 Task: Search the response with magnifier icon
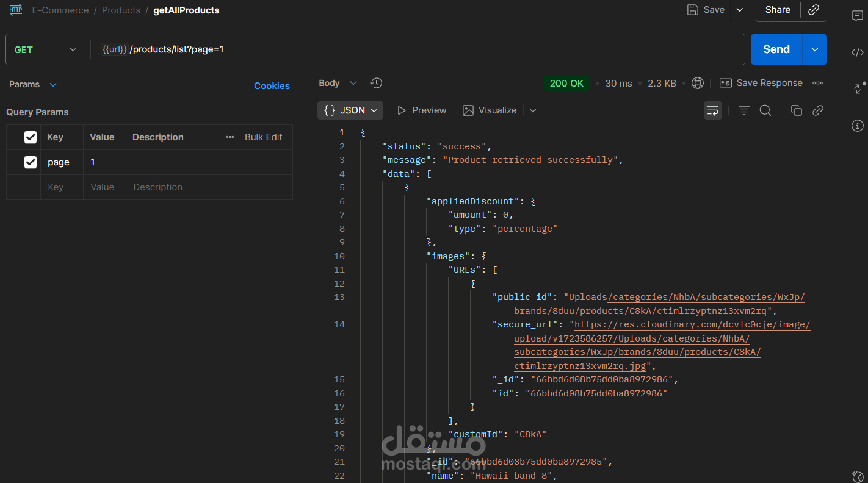click(765, 110)
